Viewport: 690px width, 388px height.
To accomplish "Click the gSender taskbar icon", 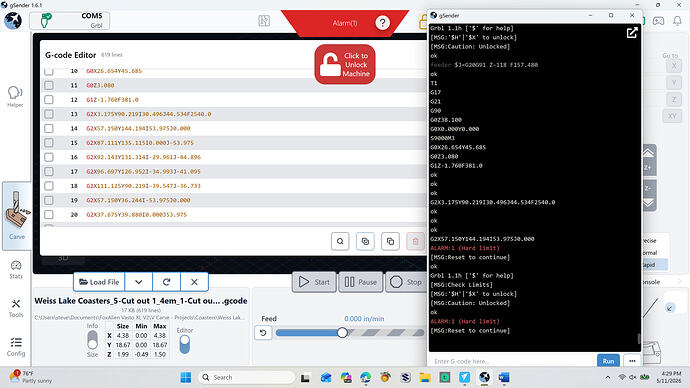I will (484, 377).
